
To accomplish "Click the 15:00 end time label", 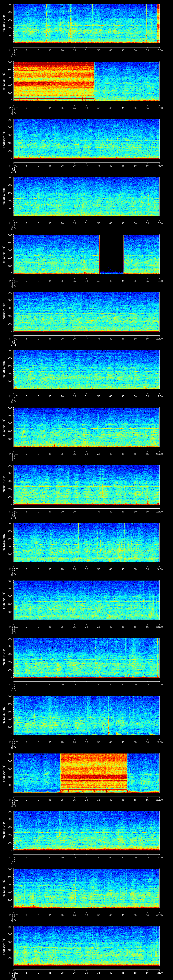I will (x=159, y=50).
